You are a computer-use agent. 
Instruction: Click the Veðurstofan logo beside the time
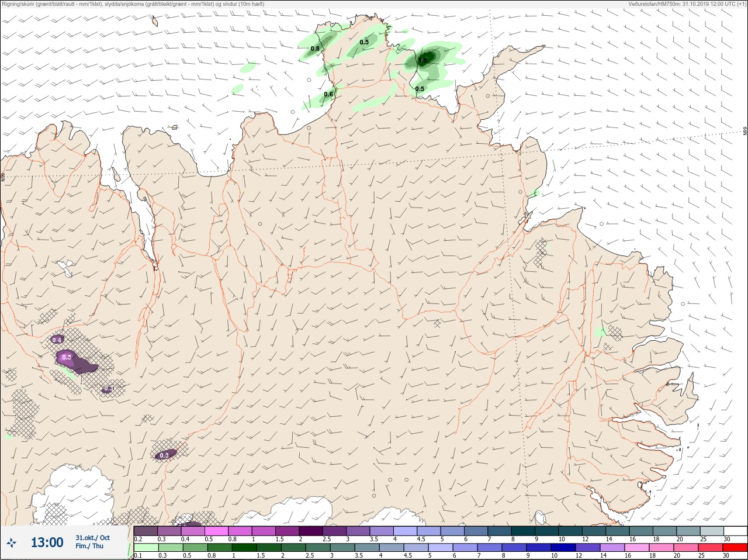(11, 543)
